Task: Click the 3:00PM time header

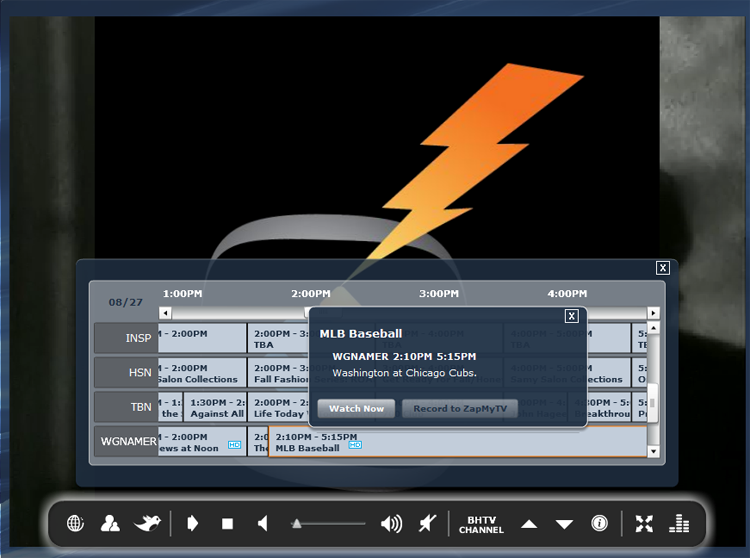Action: point(439,294)
